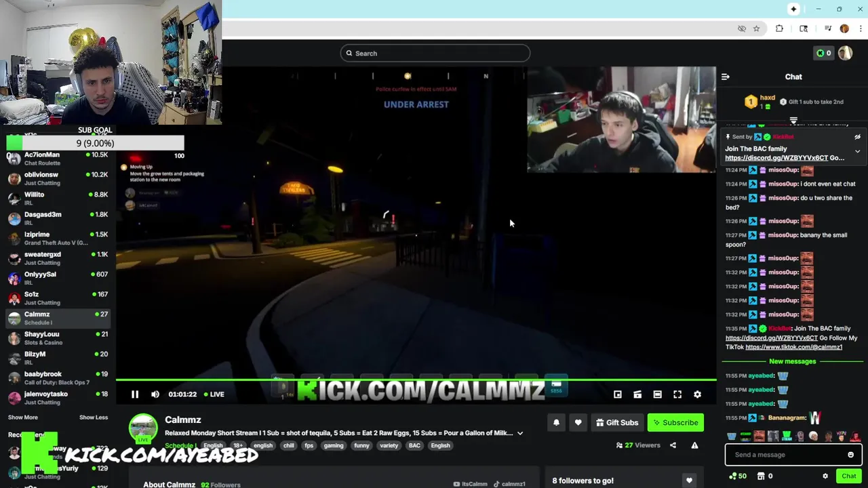This screenshot has width=868, height=488.
Task: Jump to New messages in chat
Action: tap(793, 361)
